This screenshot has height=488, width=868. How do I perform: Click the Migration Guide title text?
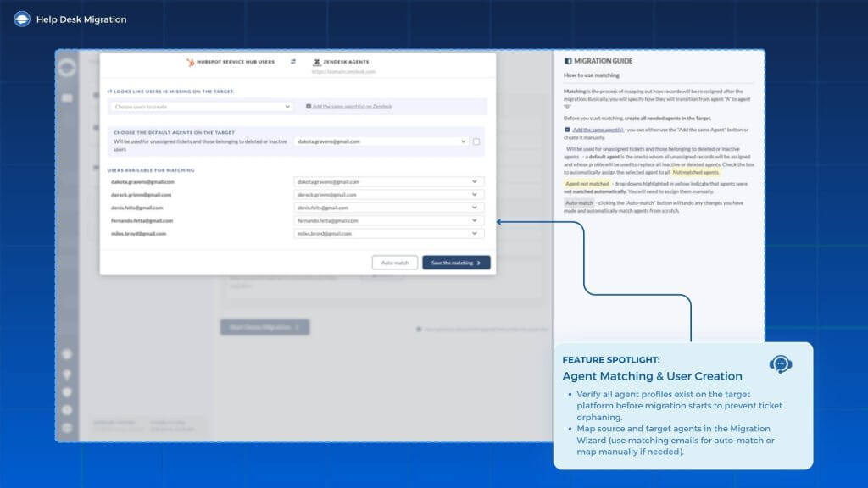coord(603,61)
